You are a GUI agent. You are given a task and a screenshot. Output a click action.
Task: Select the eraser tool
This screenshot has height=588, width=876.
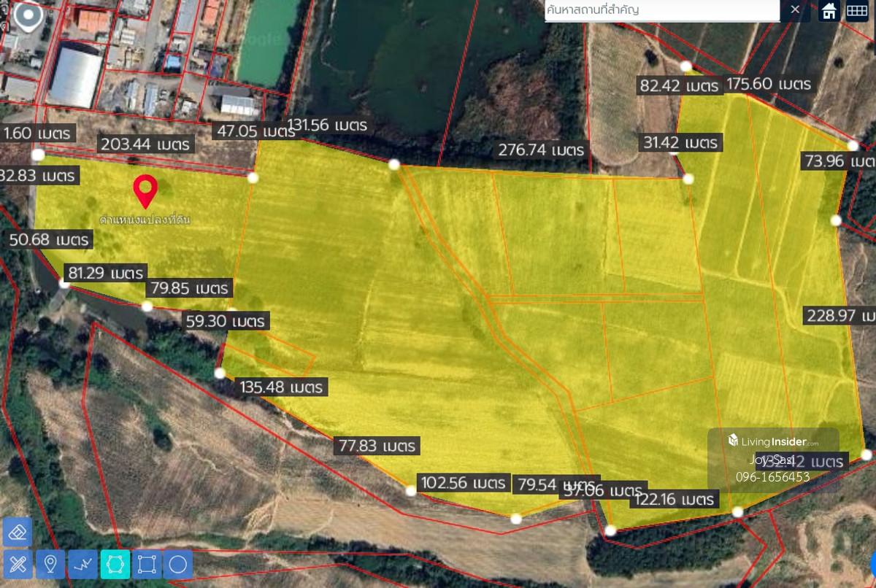click(x=18, y=532)
